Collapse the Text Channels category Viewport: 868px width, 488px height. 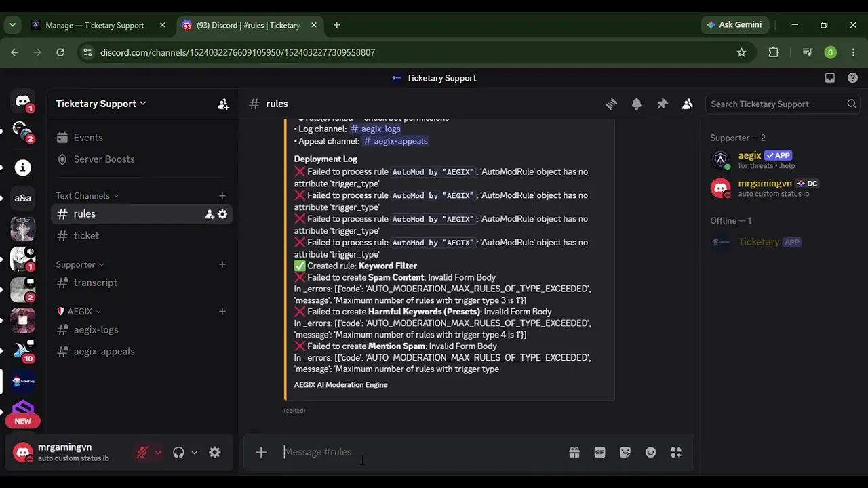[x=87, y=196]
